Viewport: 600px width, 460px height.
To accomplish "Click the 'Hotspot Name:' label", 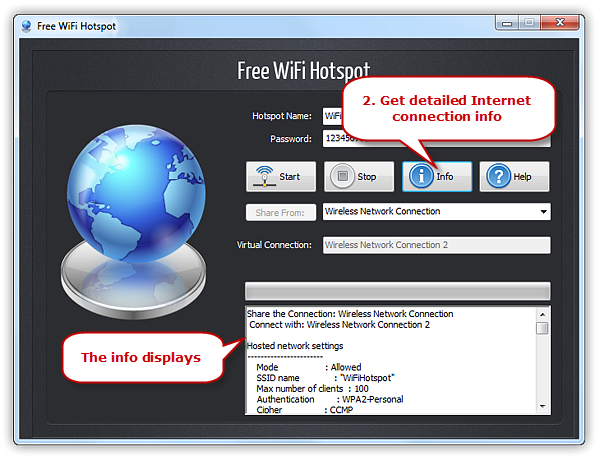I will pyautogui.click(x=282, y=116).
